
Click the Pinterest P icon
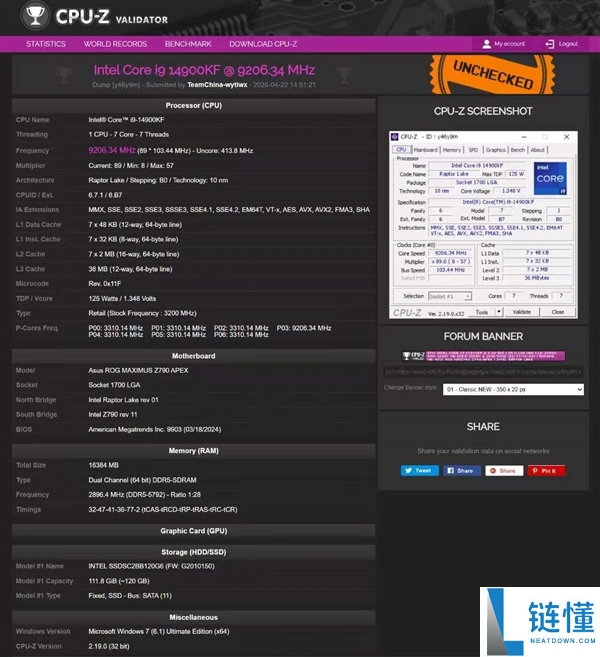535,471
